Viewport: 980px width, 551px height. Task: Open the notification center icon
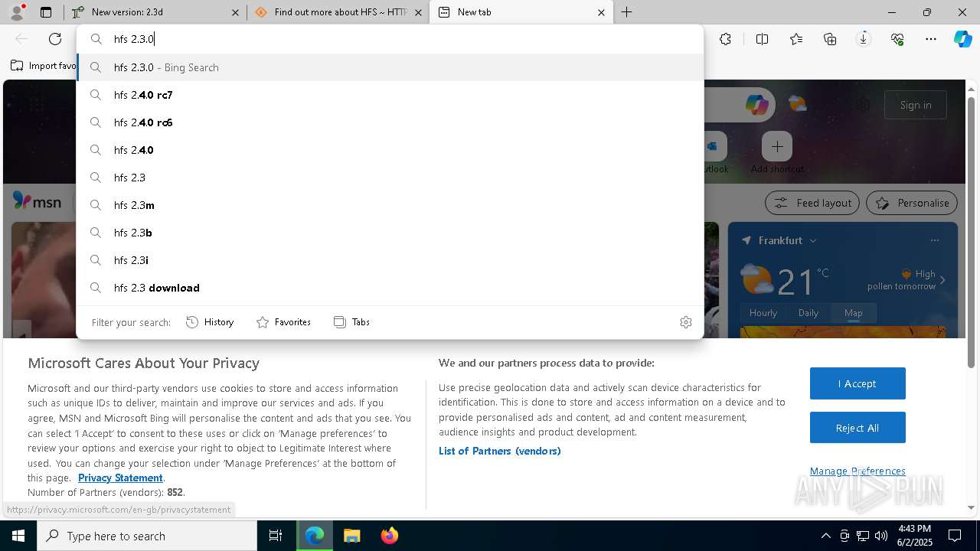(955, 536)
